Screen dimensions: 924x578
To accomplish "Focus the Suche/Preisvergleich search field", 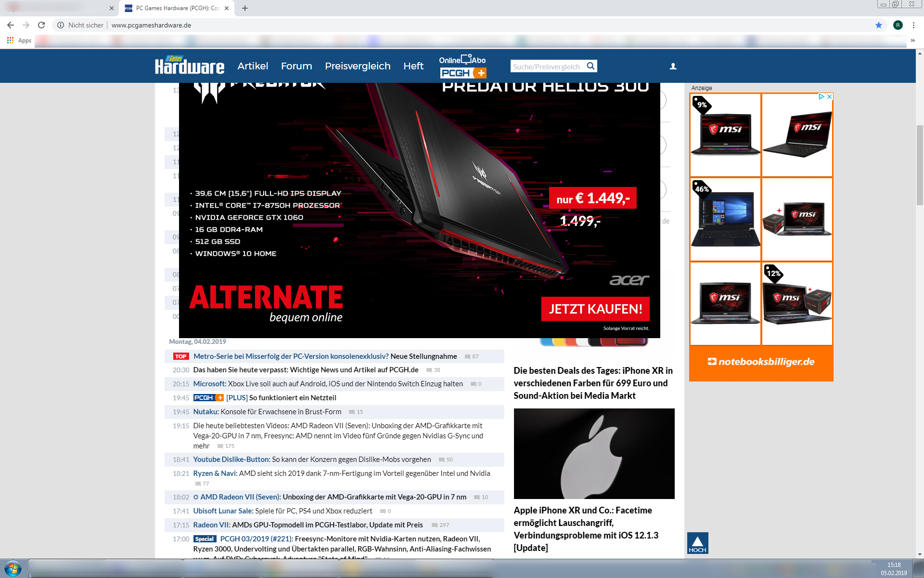I will 548,66.
